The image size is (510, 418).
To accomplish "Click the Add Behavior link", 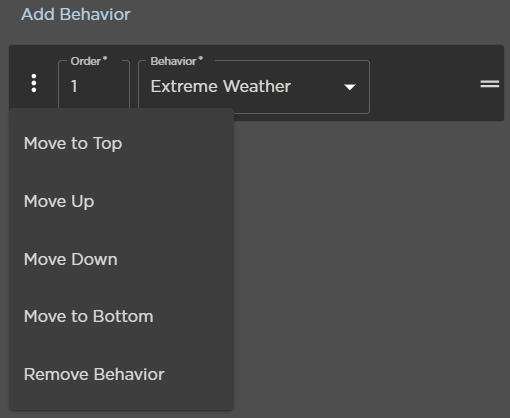I will tap(76, 14).
